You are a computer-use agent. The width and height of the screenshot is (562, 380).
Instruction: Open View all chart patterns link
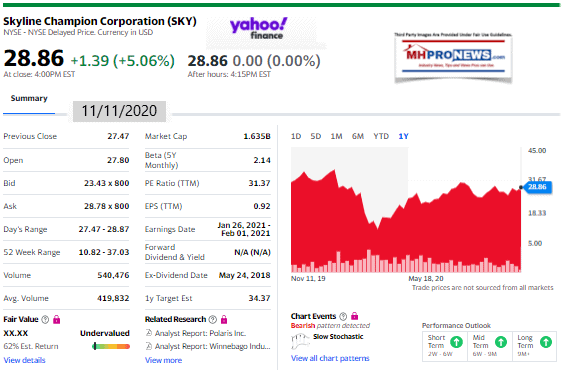coord(330,358)
